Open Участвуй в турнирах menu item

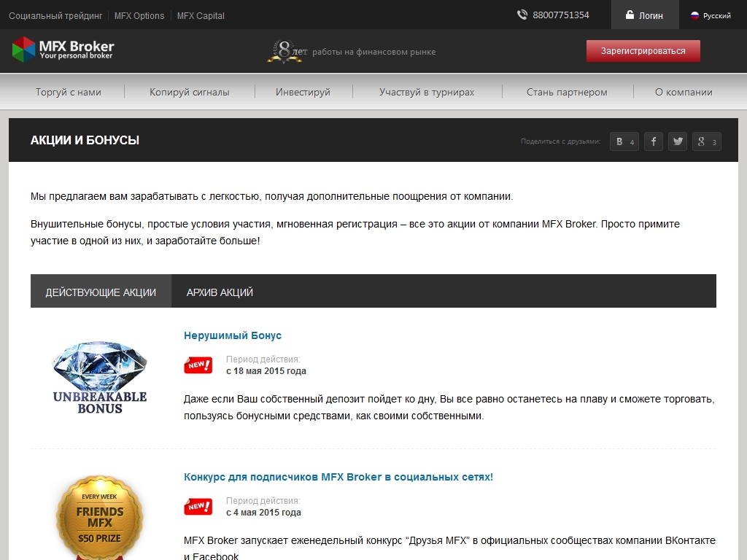[x=427, y=92]
